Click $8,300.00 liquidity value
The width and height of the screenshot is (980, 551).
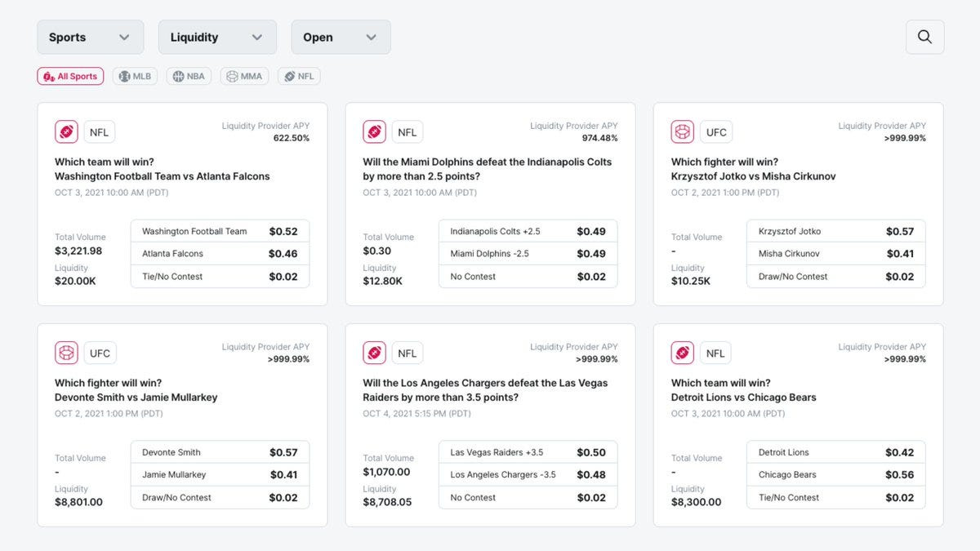[x=696, y=502]
